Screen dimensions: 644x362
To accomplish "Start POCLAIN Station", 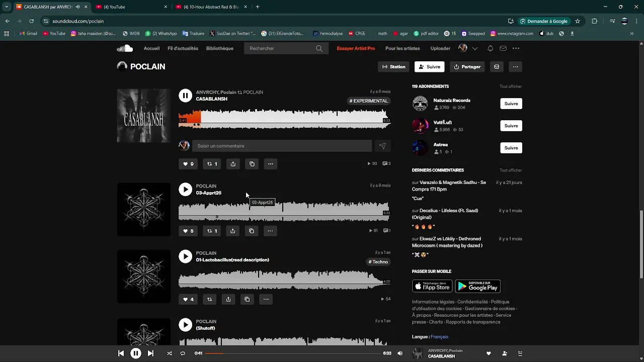I will tap(394, 67).
